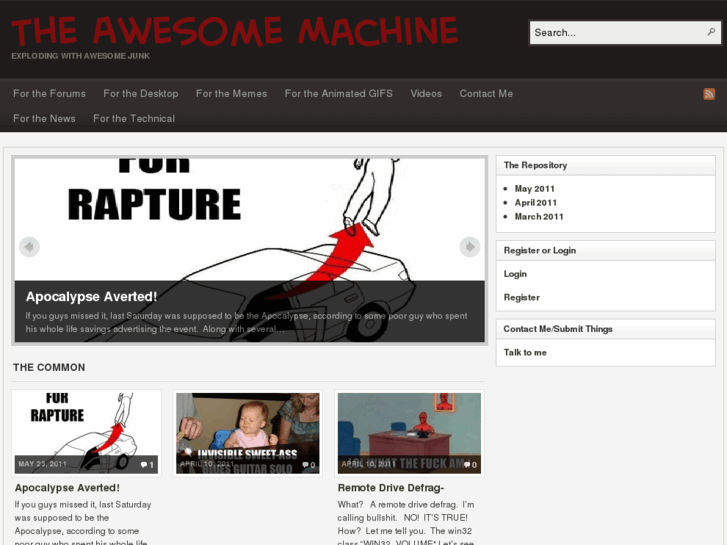The height and width of the screenshot is (545, 727).
Task: Open the For the Technical menu
Action: click(x=134, y=119)
